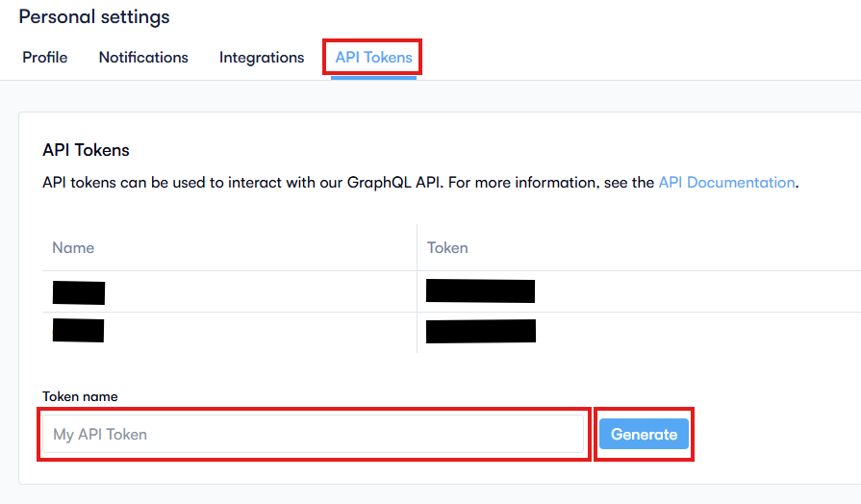Click the first redacted token value
Image resolution: width=861 pixels, height=504 pixels.
coord(480,291)
